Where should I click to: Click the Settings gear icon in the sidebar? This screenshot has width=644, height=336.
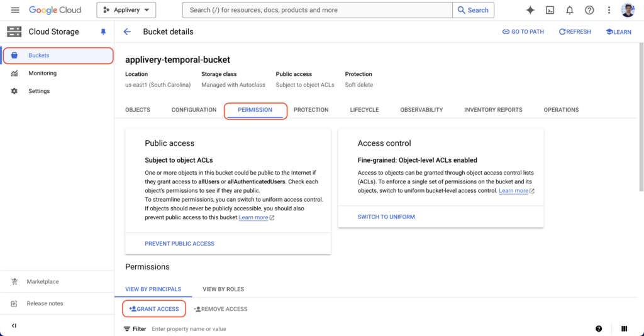14,91
